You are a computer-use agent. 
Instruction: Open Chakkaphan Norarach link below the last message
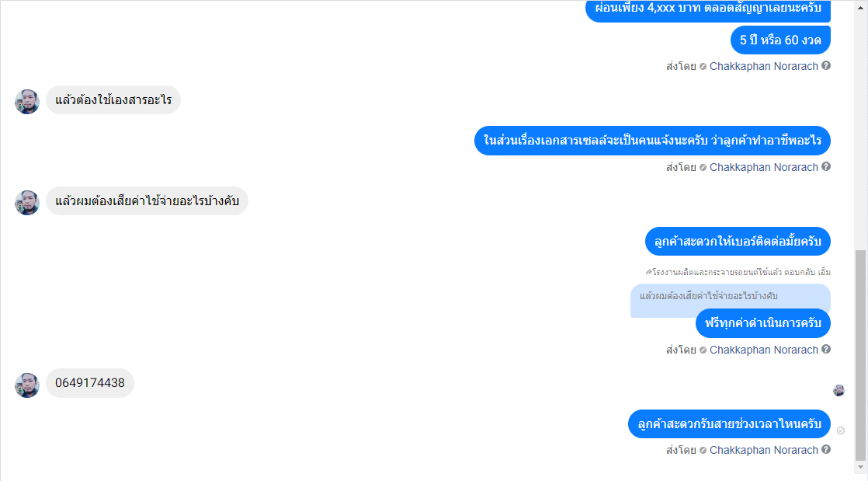point(763,451)
